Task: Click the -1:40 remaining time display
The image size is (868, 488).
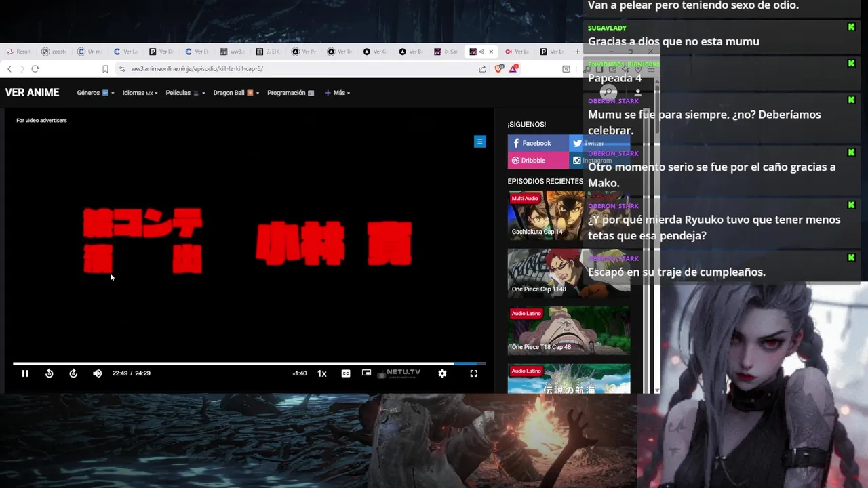Action: (300, 373)
